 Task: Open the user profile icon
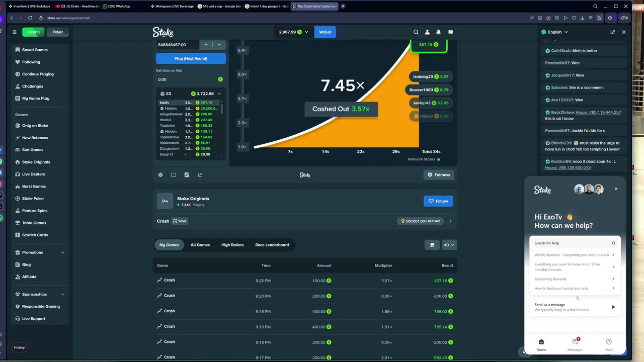click(x=427, y=32)
